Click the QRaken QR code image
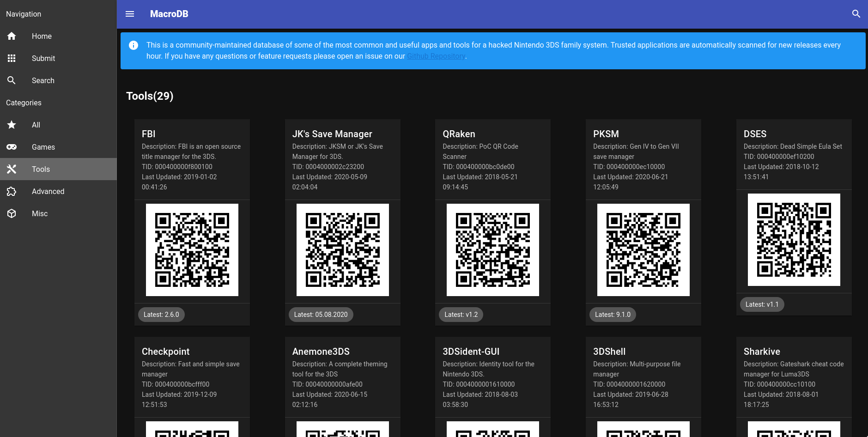This screenshot has height=437, width=868. (x=493, y=250)
